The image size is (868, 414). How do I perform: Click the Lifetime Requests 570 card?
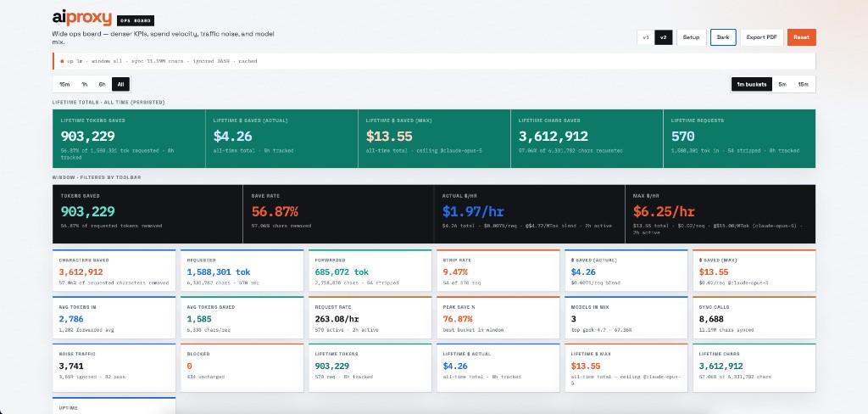pyautogui.click(x=739, y=138)
